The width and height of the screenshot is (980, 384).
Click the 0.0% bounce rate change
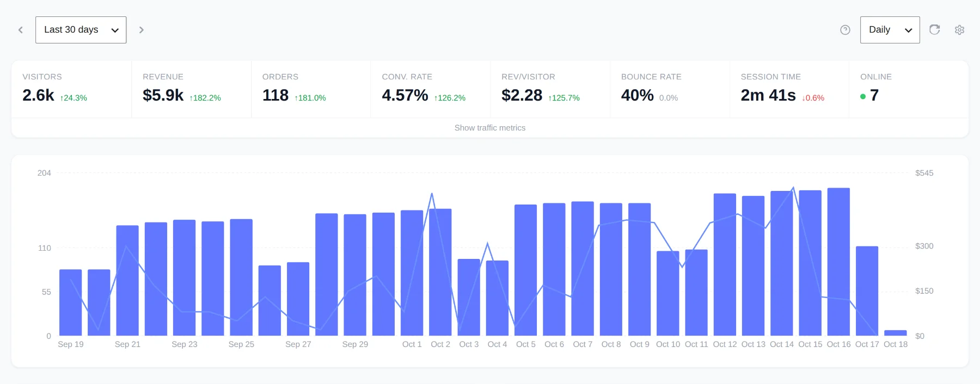(x=669, y=98)
